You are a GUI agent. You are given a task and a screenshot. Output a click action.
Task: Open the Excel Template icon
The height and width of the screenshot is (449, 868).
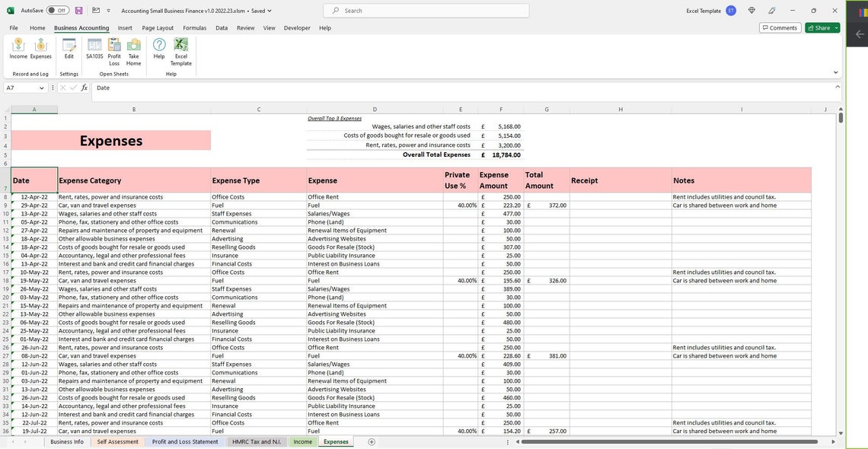pos(181,50)
